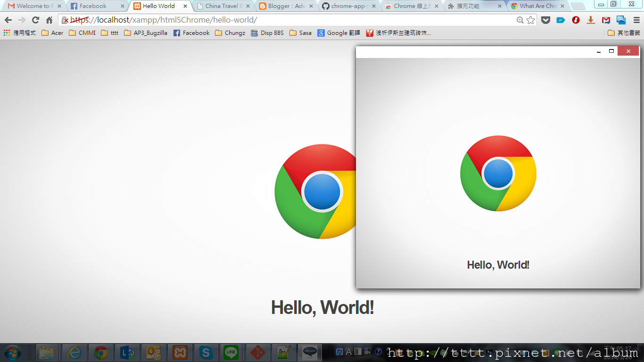Open the browser home page
This screenshot has height=362, width=644.
click(x=49, y=20)
